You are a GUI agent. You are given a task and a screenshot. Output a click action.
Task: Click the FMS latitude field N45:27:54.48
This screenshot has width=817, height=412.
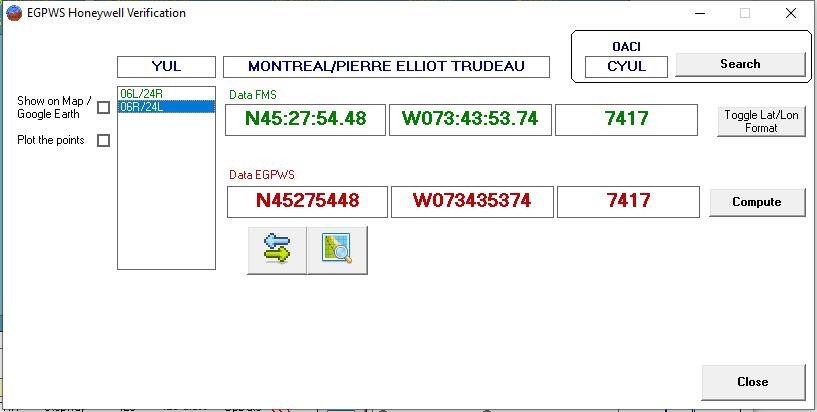303,119
